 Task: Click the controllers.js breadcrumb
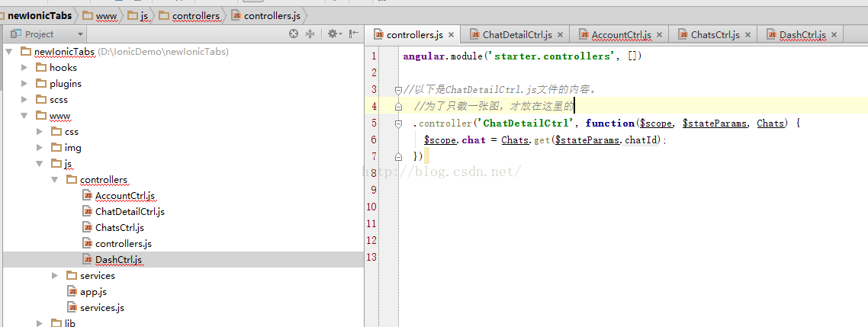[x=266, y=15]
